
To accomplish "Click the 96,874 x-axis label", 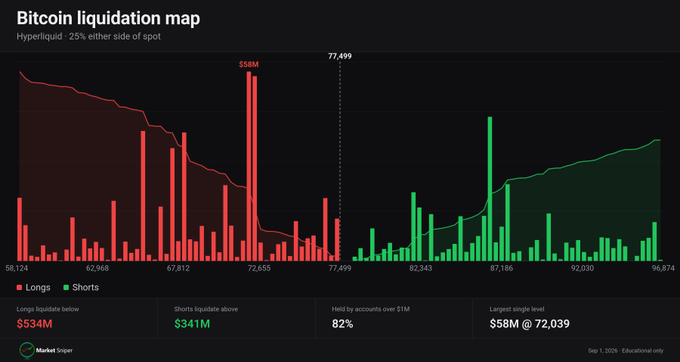I will click(x=663, y=268).
